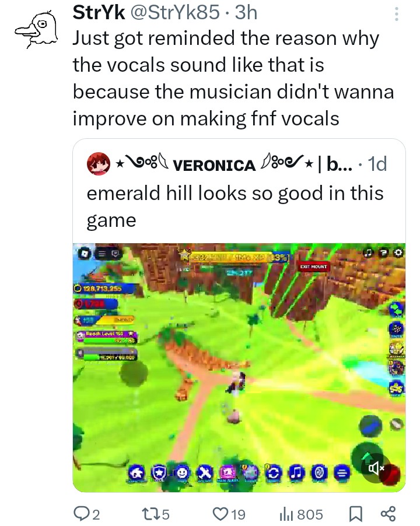Viewport: 420px width, 526px height.
Task: Play the embedded game video
Action: 239,367
